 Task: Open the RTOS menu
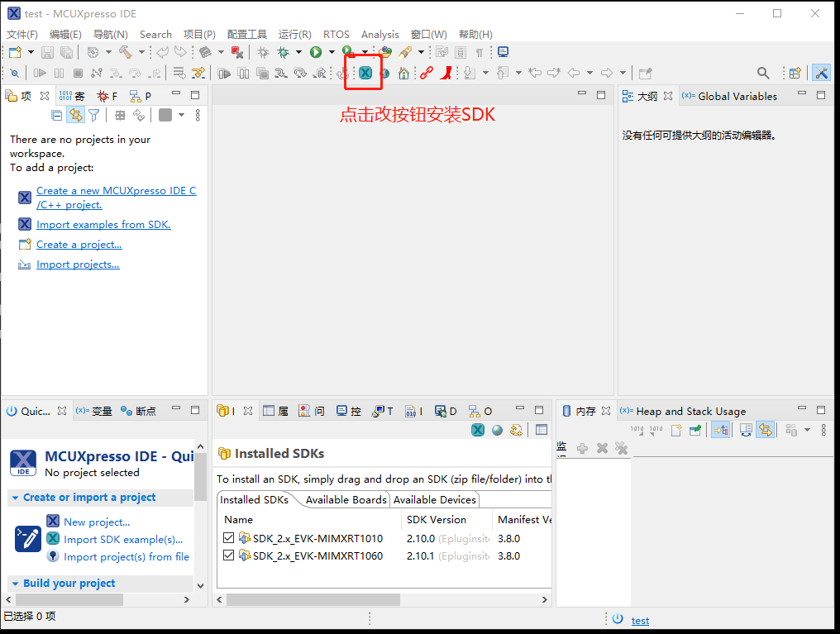tap(336, 34)
